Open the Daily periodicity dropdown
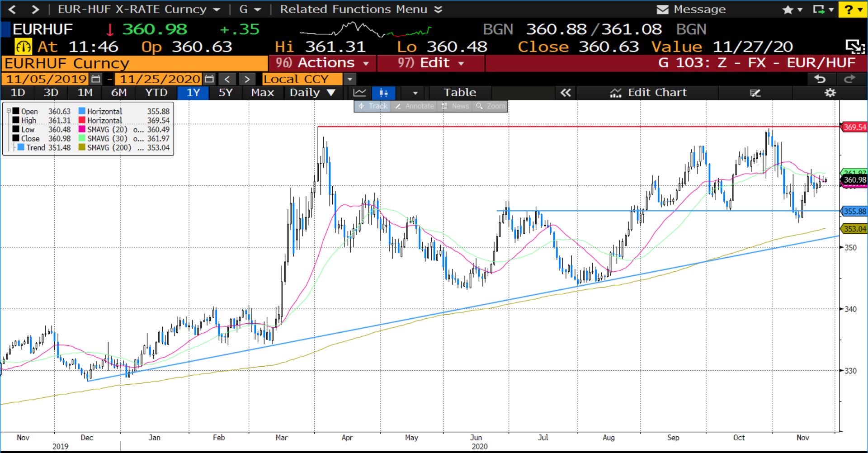 [312, 93]
